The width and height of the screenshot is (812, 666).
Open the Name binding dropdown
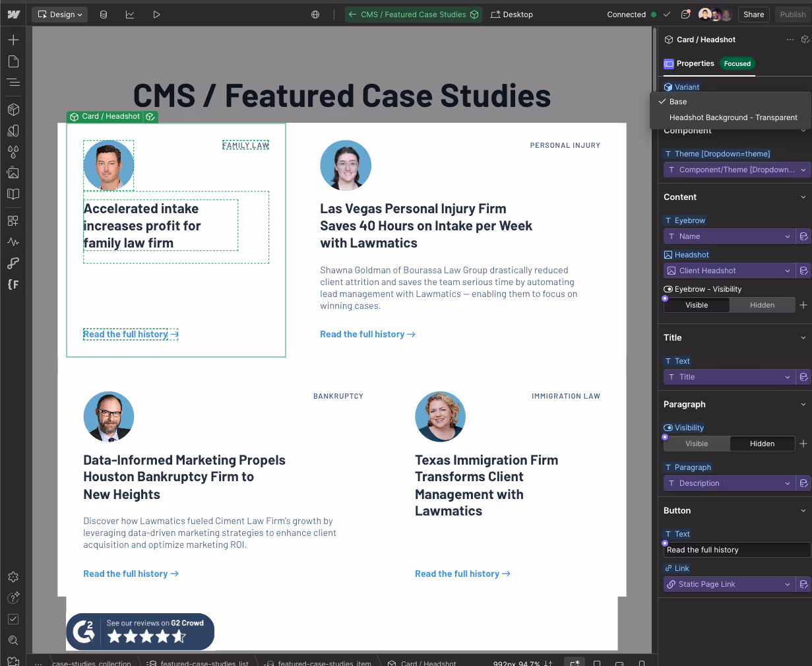click(x=730, y=236)
